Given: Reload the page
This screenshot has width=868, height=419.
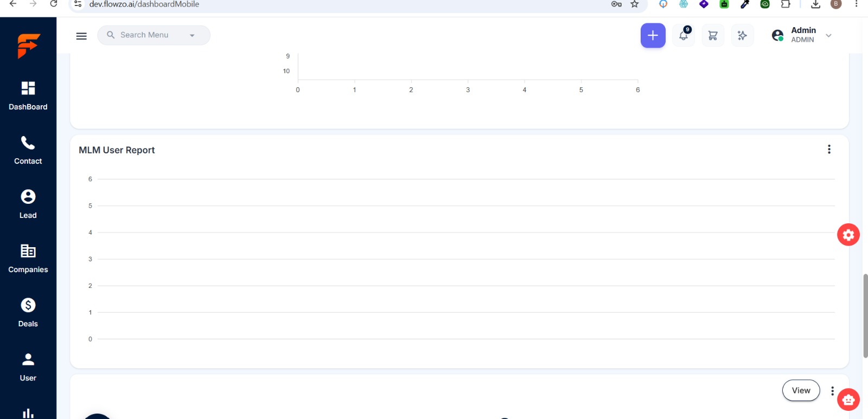Looking at the screenshot, I should [x=53, y=4].
